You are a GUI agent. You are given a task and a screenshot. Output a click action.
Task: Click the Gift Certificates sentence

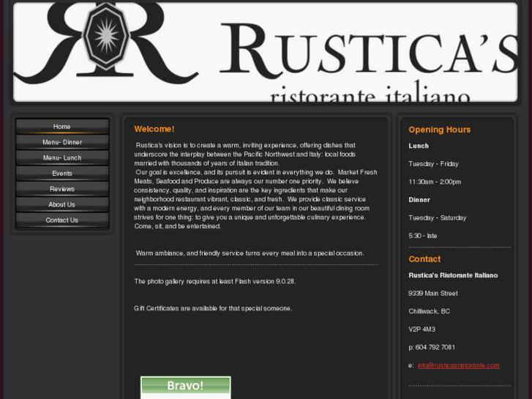[x=213, y=308]
